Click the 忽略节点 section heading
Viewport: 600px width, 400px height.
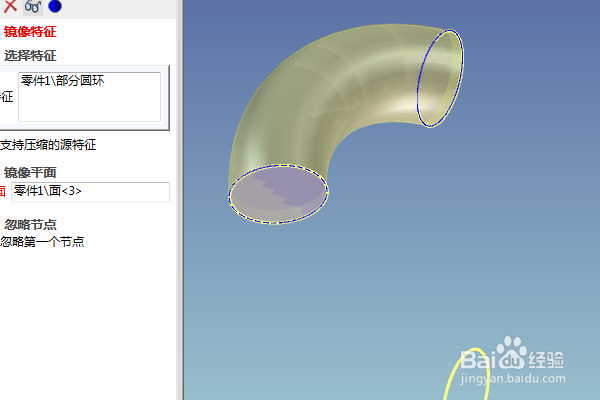pos(30,224)
